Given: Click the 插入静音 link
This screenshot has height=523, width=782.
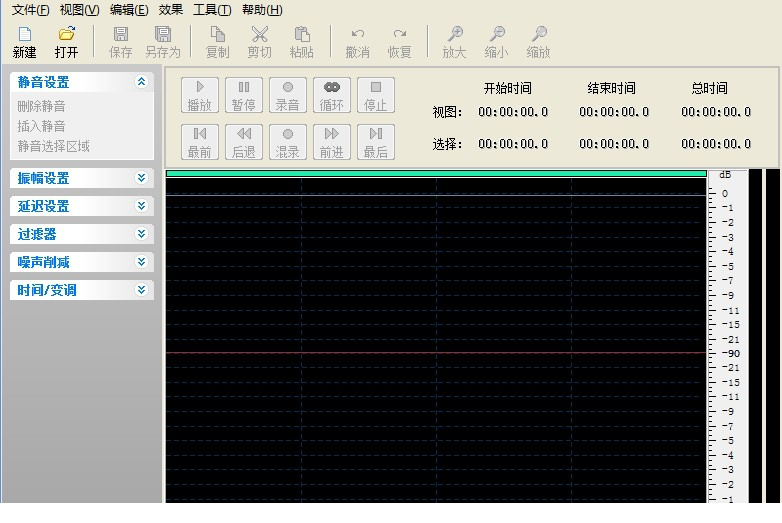Looking at the screenshot, I should pos(41,126).
